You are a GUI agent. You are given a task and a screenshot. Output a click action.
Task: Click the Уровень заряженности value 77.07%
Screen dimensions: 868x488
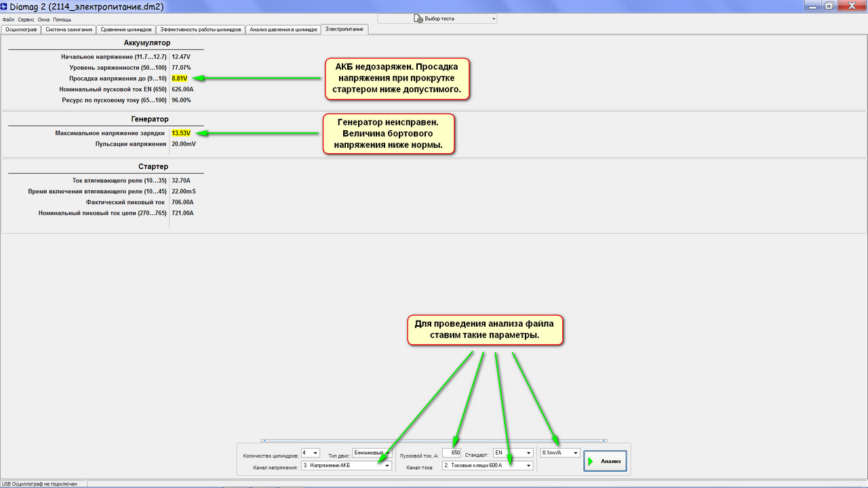(181, 68)
